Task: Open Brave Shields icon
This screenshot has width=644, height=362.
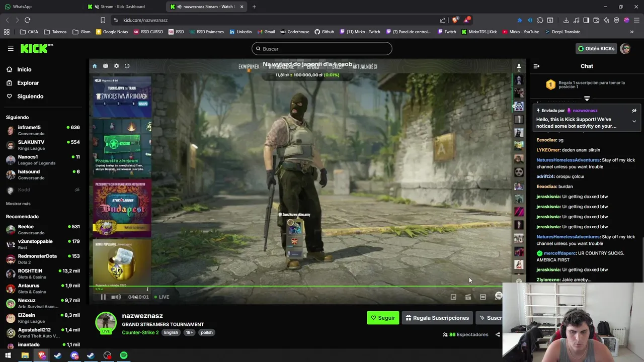Action: 455,20
